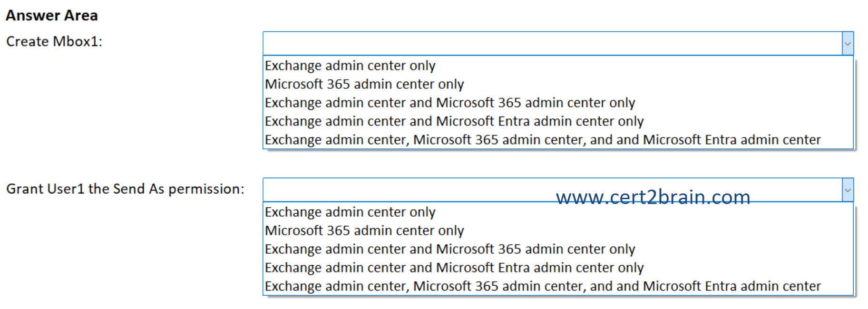Screen dimensions: 868x309
Task: Pick Exchange and Microsoft 365 option for Send As
Action: click(x=450, y=249)
